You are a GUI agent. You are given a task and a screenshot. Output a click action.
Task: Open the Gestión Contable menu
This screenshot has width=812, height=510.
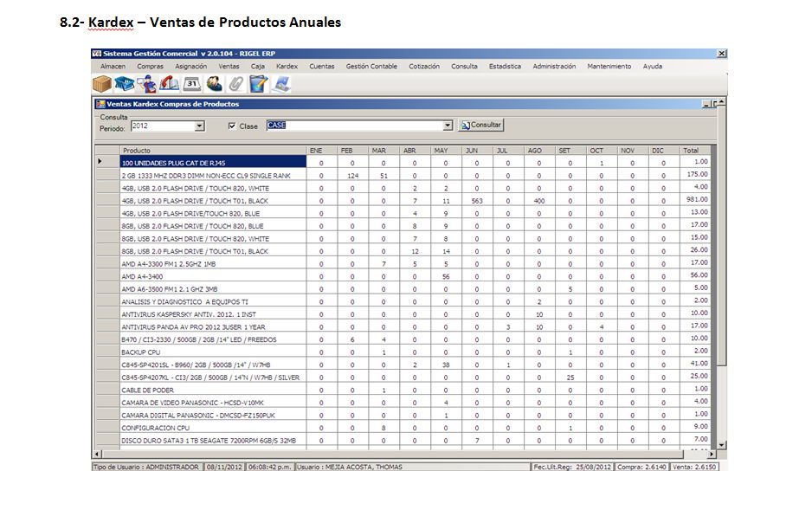coord(371,66)
